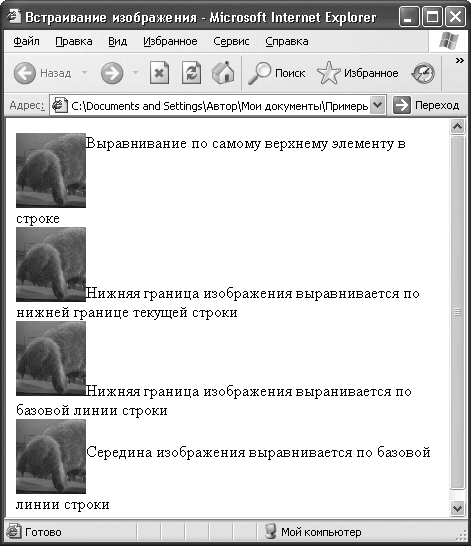Stop page loading with the X icon

(159, 73)
